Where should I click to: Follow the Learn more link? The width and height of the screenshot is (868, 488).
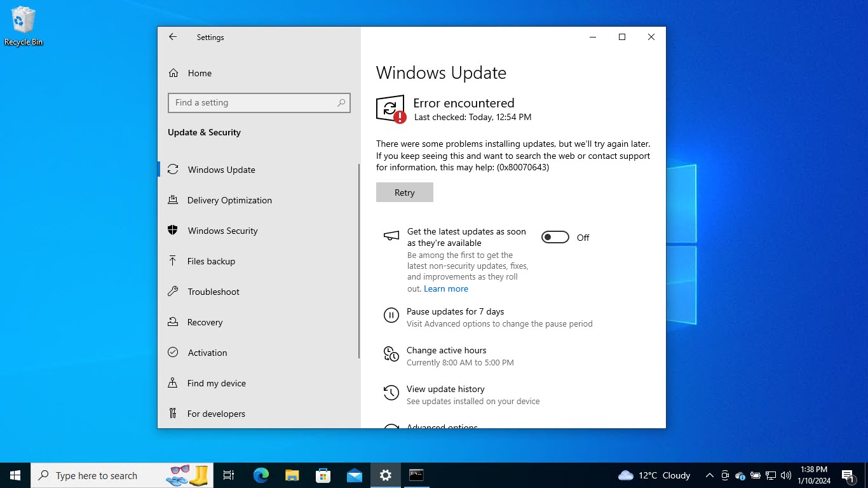point(446,288)
